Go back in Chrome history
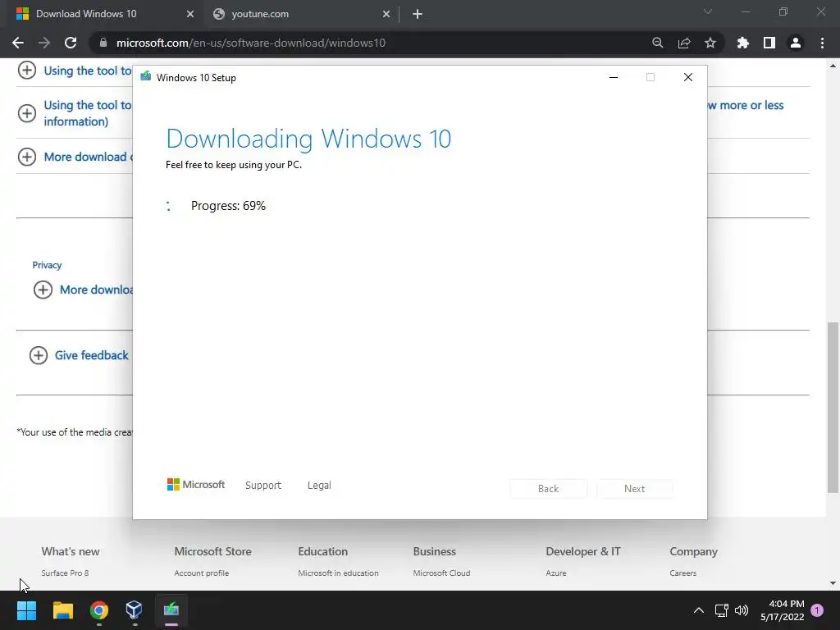840x630 pixels. coord(18,43)
